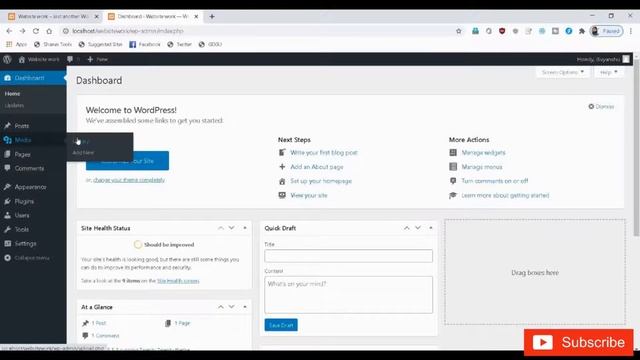
Task: Click the WordPress logo in admin bar
Action: point(7,59)
